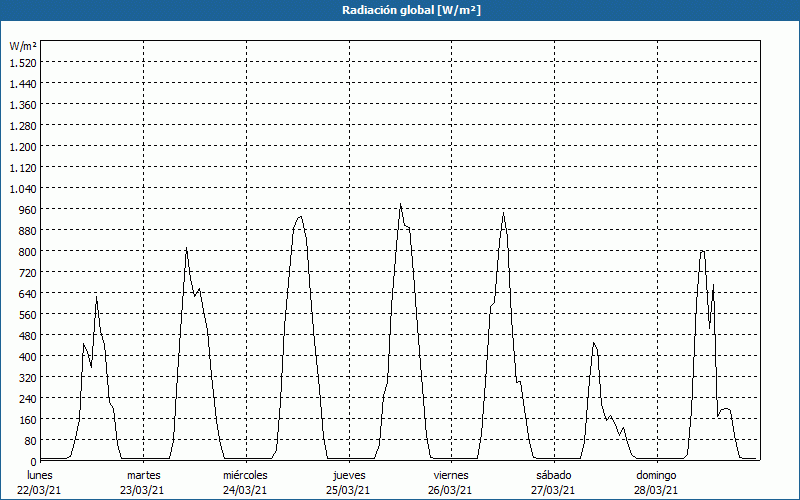Select the 560 axis value
This screenshot has width=800, height=500.
[27, 314]
